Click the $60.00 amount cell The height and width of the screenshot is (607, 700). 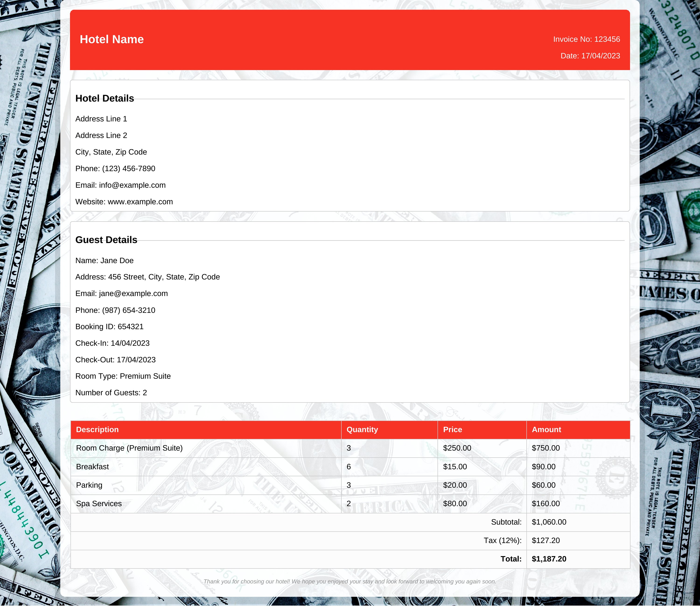578,485
